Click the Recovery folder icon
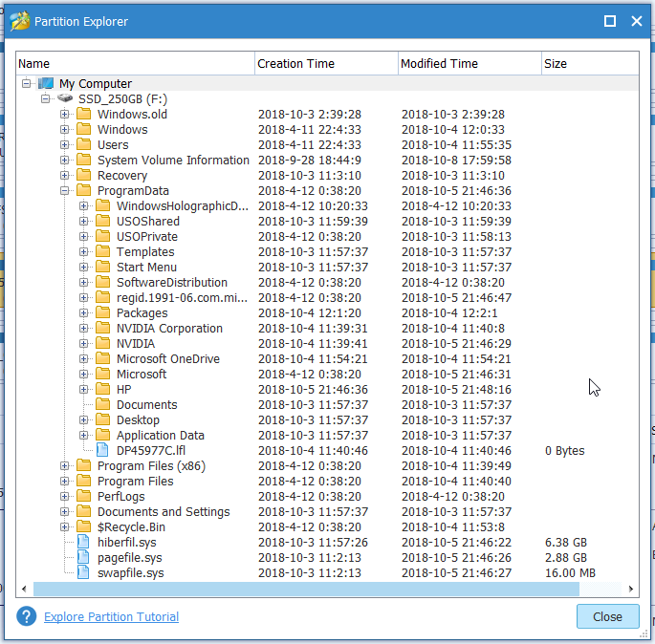655x644 pixels. pos(84,175)
